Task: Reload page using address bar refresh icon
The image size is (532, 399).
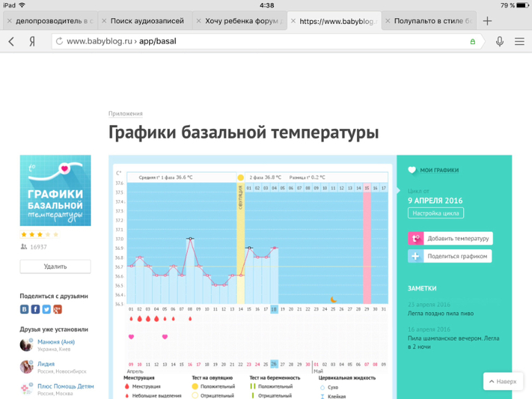Action: pos(59,41)
